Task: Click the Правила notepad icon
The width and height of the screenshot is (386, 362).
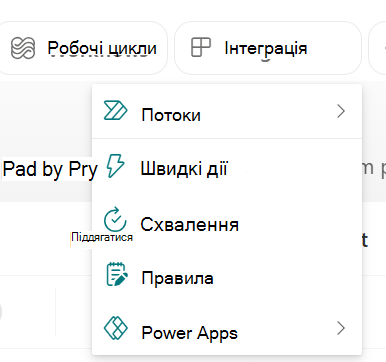Action: point(116,274)
